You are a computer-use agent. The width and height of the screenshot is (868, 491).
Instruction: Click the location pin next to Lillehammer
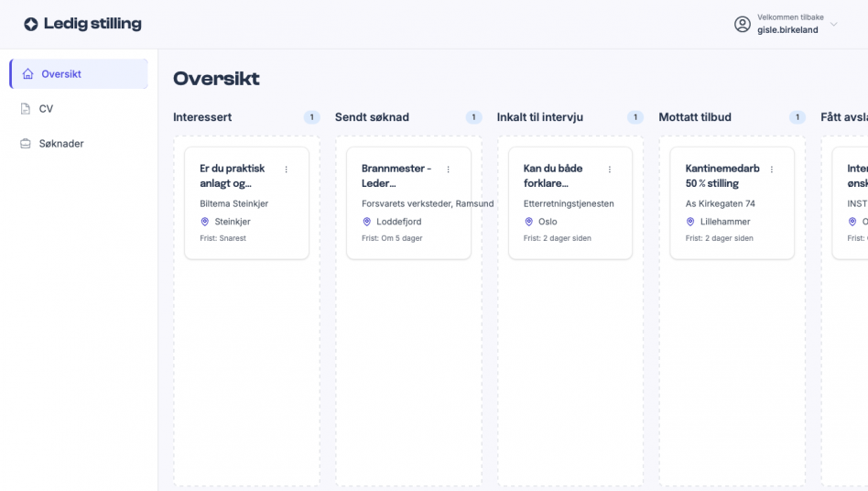(x=690, y=222)
